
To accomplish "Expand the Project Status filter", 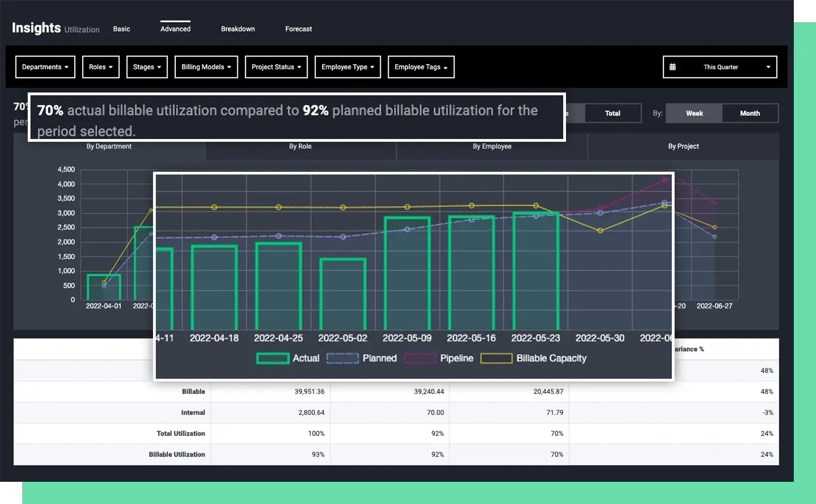I will click(276, 67).
